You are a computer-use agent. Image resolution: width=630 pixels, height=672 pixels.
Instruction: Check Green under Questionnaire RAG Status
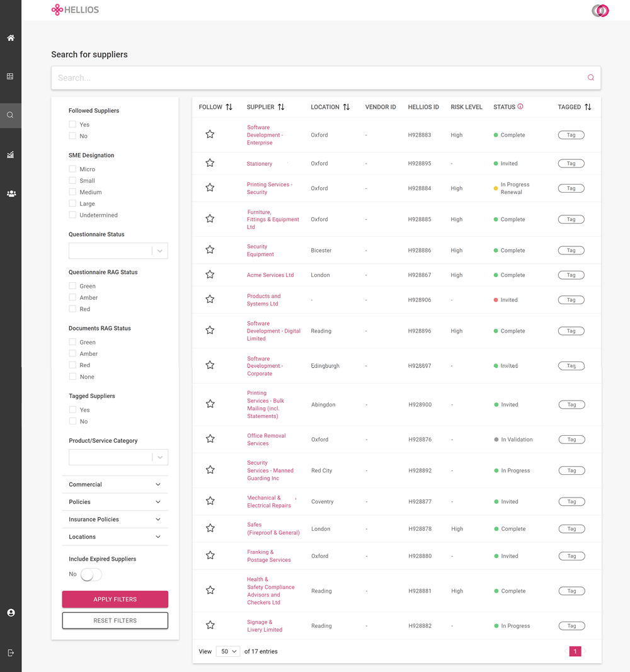pos(72,286)
